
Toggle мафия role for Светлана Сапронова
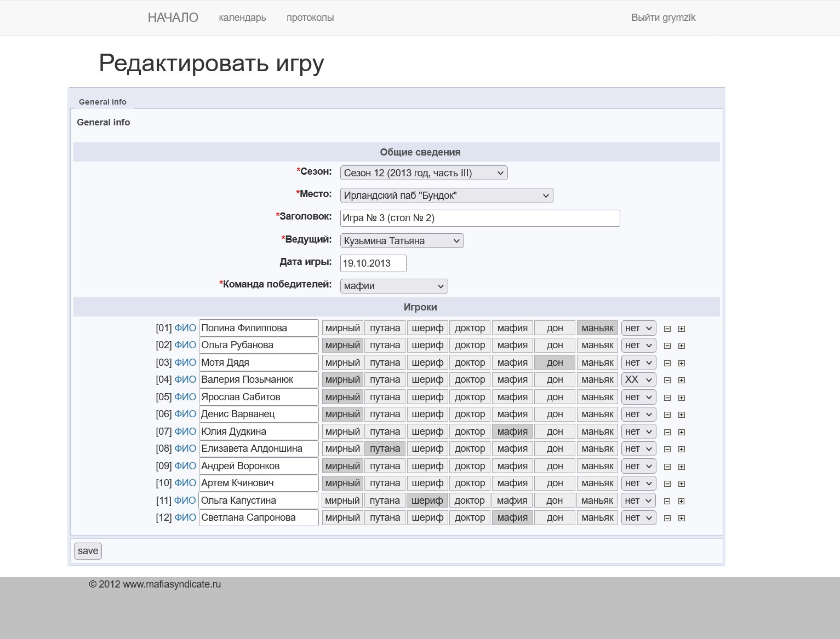click(512, 517)
